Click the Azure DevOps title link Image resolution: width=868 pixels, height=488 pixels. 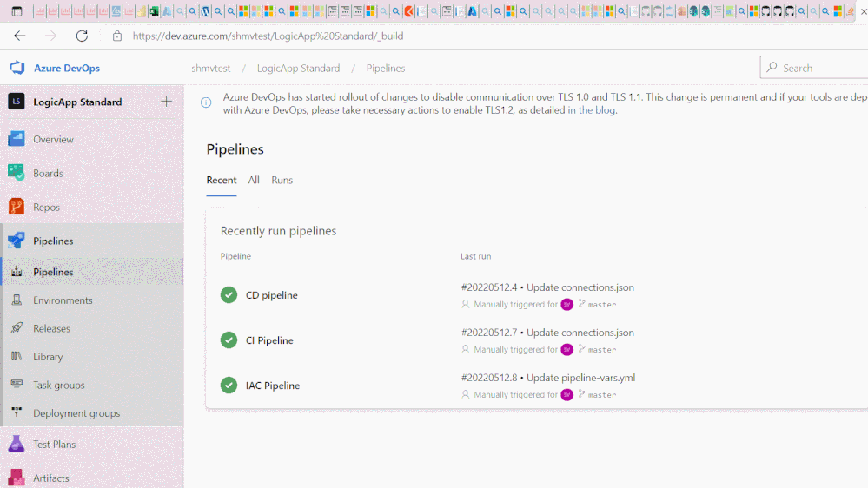[x=67, y=68]
